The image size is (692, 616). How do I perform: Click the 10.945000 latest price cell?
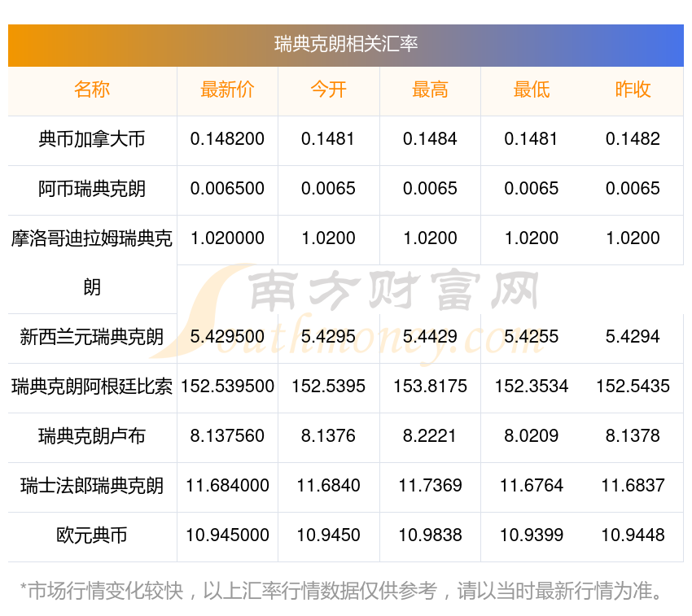coord(227,535)
